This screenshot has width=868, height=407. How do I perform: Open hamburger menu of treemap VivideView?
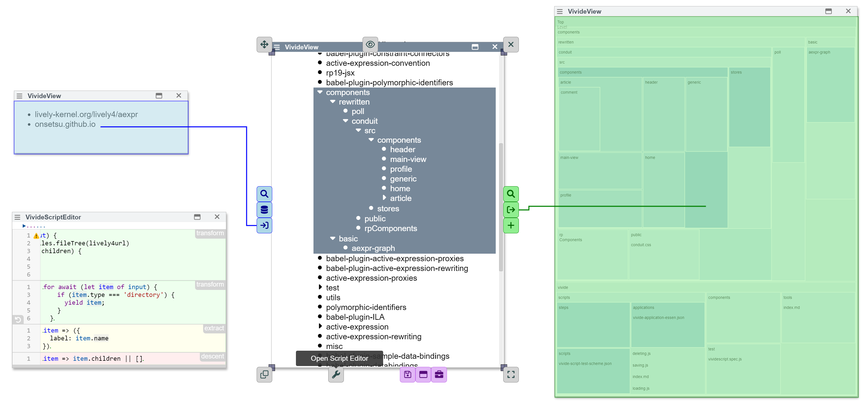pos(560,11)
